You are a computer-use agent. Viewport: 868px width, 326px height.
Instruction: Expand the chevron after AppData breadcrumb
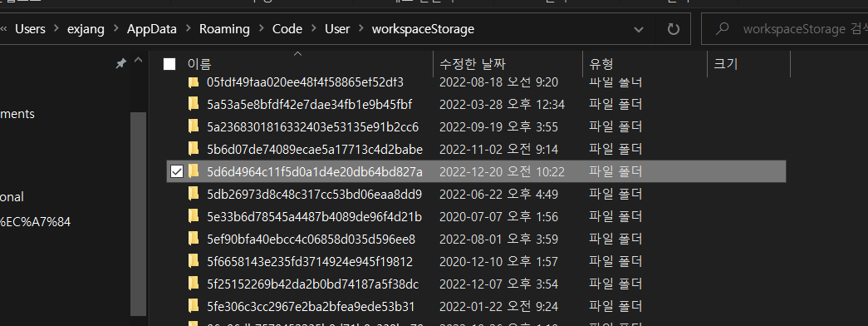tap(189, 29)
